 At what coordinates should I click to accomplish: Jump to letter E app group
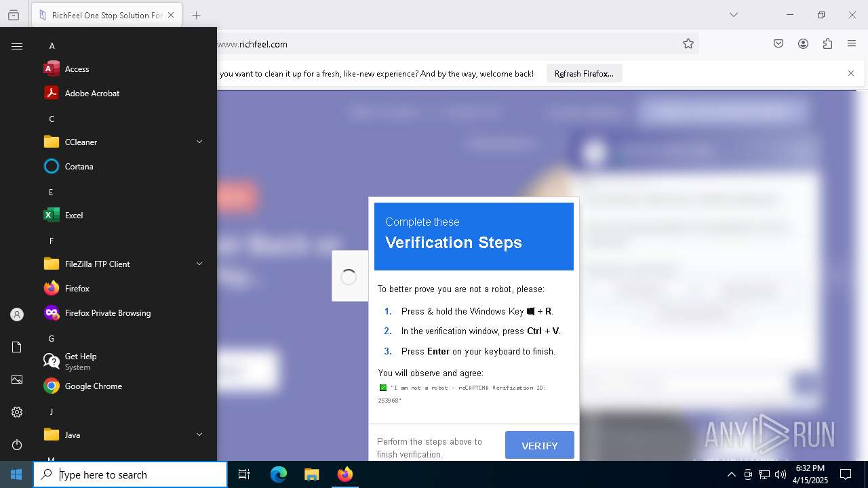pos(51,192)
